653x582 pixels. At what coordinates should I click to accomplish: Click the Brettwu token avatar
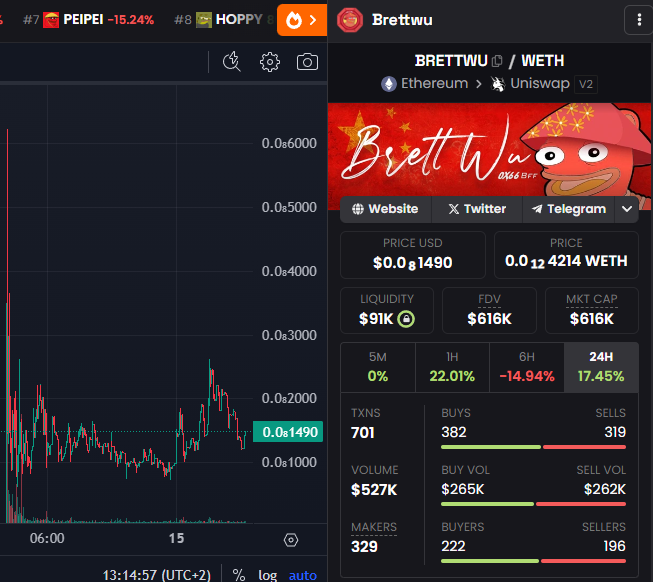(350, 20)
